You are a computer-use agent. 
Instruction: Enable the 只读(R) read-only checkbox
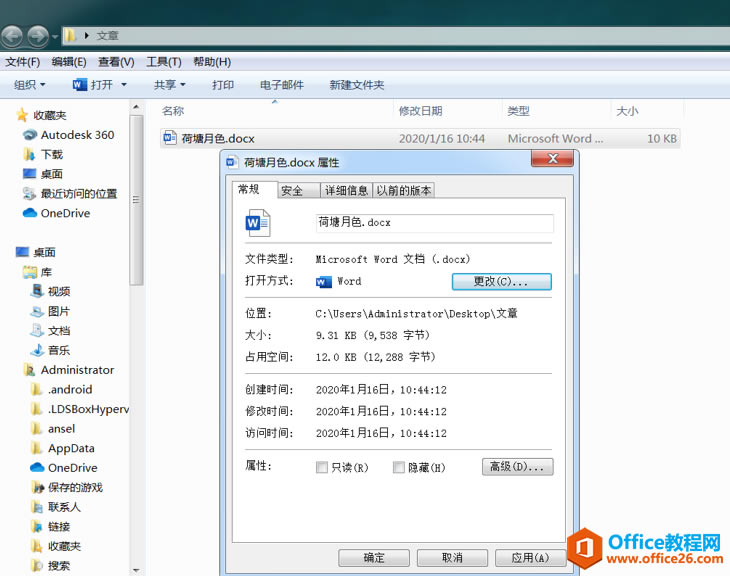coord(322,467)
